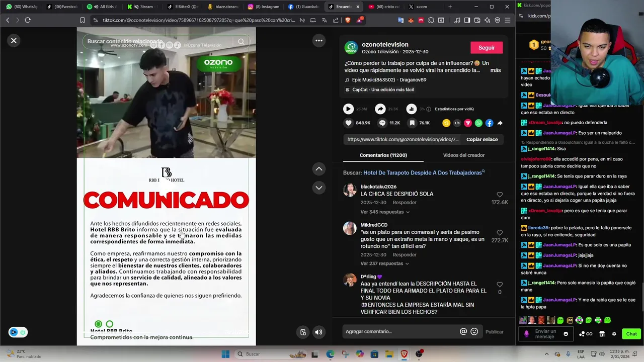Click the vidIQ bar chart statistics icon

(x=412, y=109)
